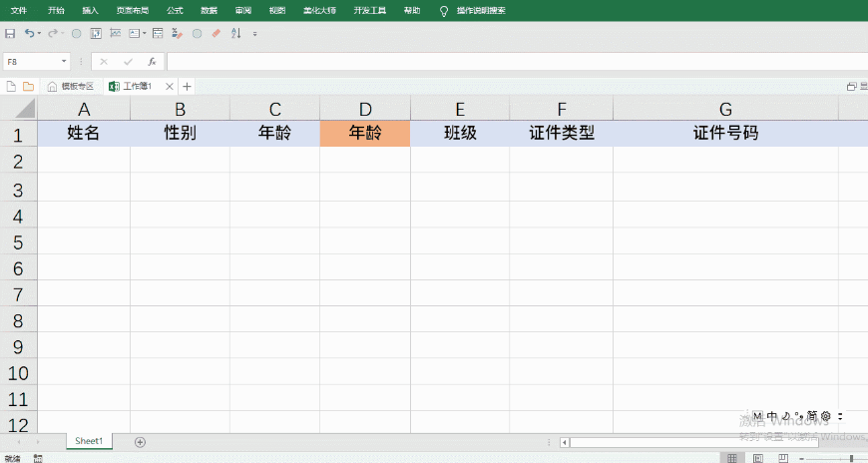Image resolution: width=868 pixels, height=463 pixels.
Task: Click the Undo arrow icon
Action: click(x=30, y=34)
